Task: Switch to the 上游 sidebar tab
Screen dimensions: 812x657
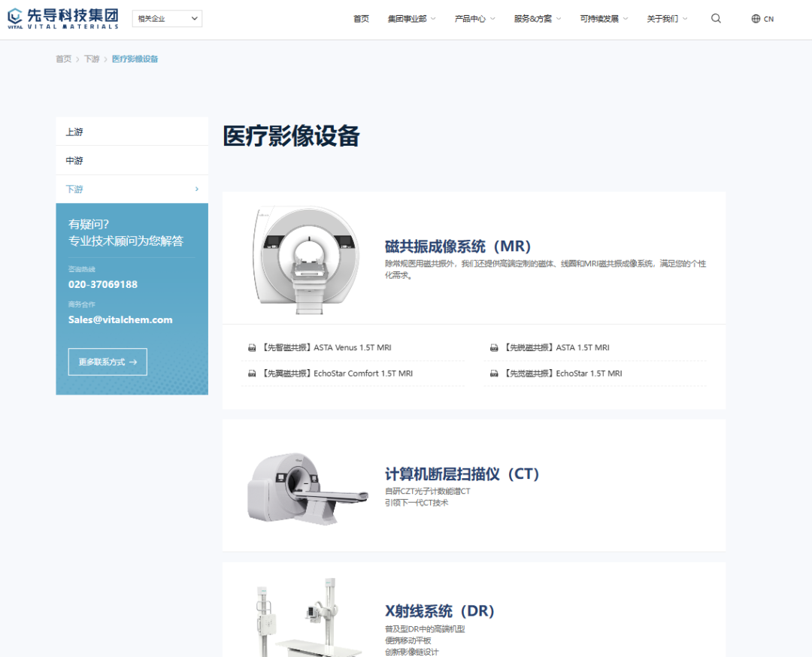Action: (x=73, y=132)
